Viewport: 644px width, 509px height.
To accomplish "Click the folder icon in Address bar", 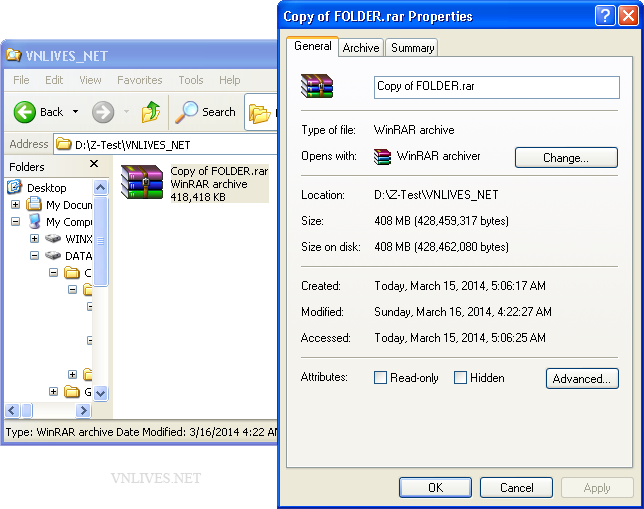I will click(x=63, y=144).
